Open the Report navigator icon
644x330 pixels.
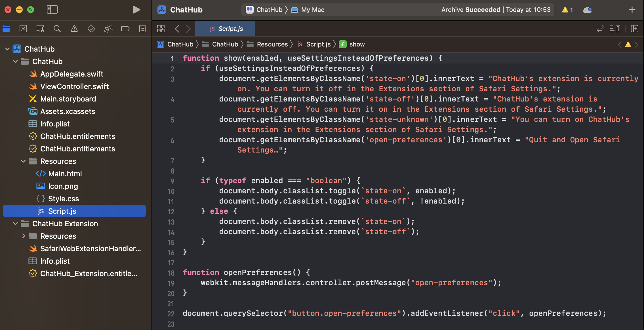pyautogui.click(x=142, y=29)
